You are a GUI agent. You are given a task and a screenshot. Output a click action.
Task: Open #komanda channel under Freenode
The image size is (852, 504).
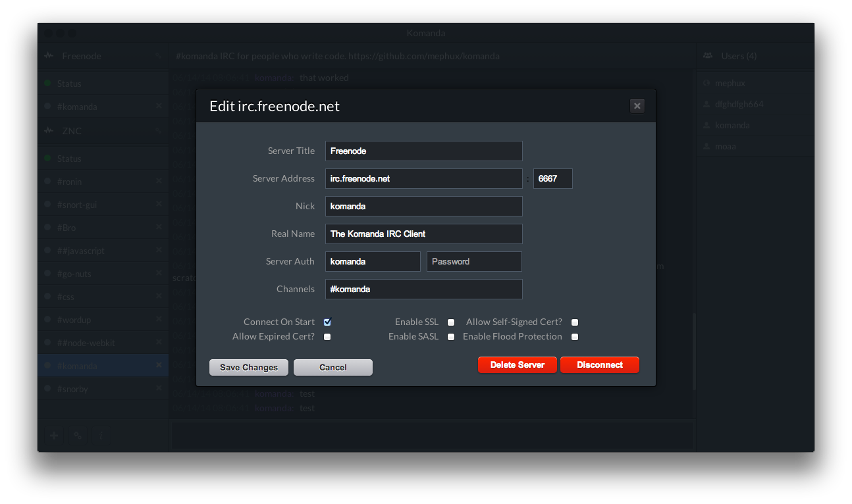tap(103, 107)
